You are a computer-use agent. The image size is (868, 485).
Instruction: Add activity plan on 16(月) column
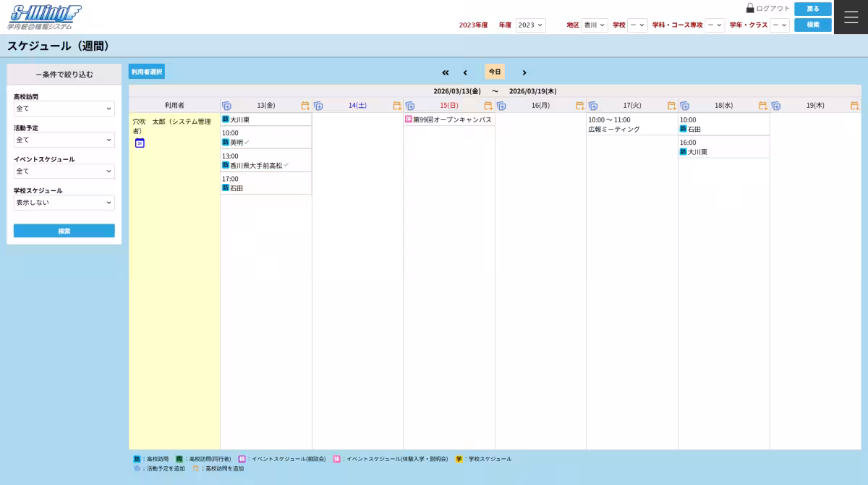point(501,106)
